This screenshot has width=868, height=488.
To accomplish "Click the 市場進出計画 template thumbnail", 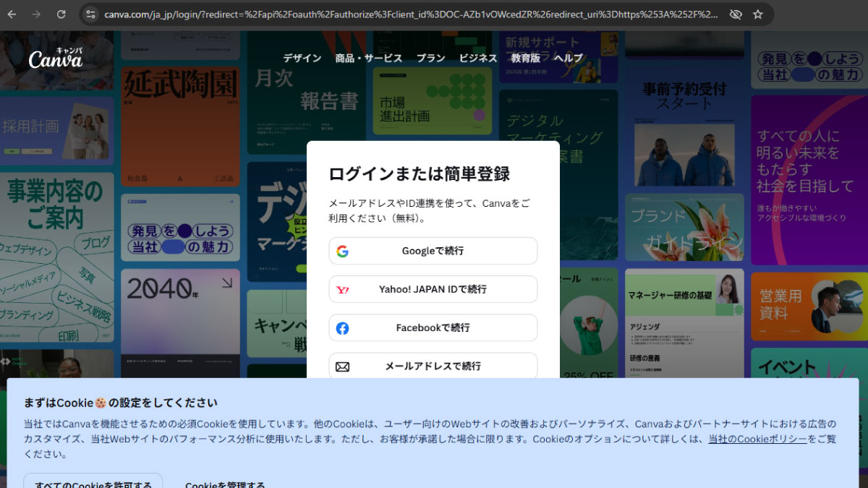I will click(433, 101).
